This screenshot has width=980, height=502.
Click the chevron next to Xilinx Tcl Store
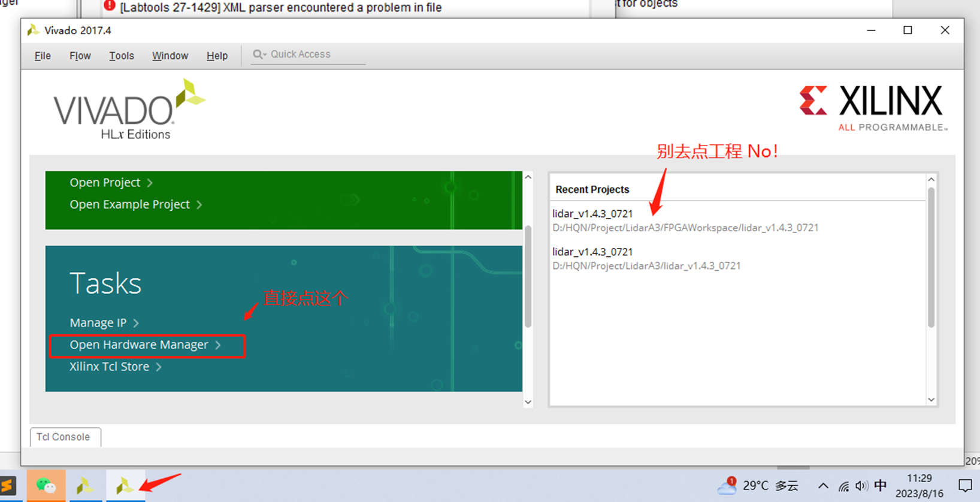tap(159, 367)
